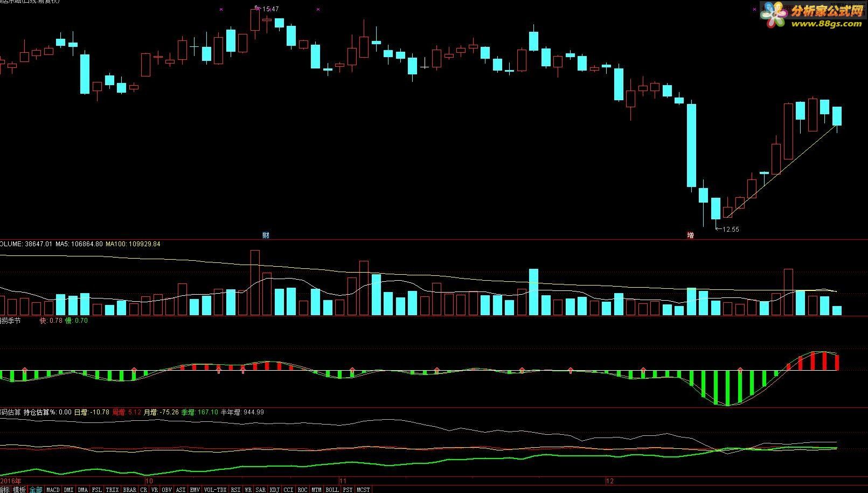The height and width of the screenshot is (493, 868).
Task: Click the VOLUME 38647.01 readout
Action: (26, 244)
